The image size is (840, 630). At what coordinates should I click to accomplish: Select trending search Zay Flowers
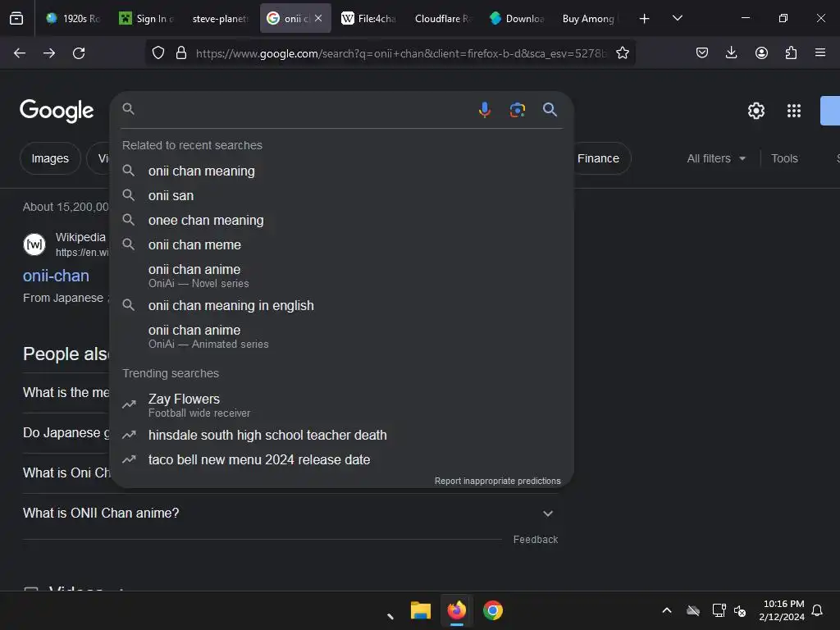(x=342, y=405)
